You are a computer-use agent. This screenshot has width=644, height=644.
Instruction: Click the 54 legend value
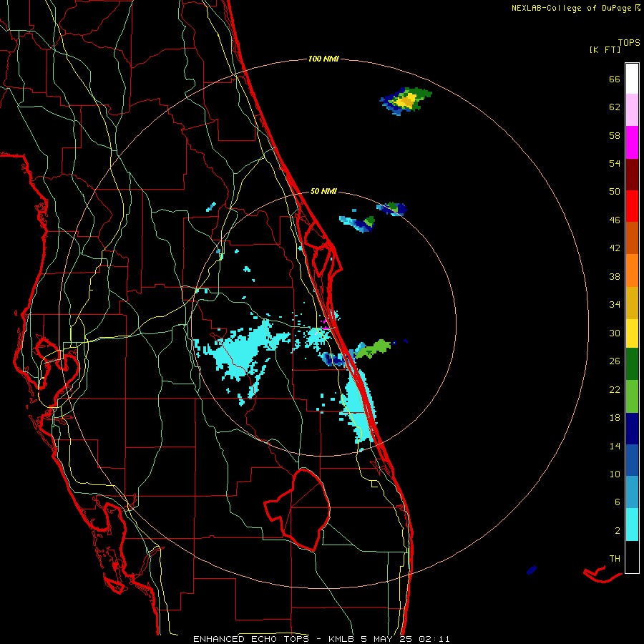click(x=615, y=163)
